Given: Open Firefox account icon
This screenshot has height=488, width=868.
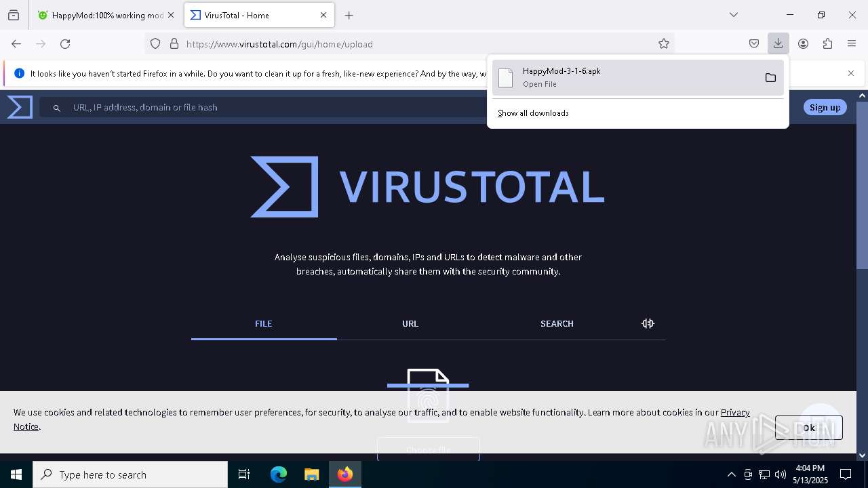Looking at the screenshot, I should click(x=803, y=44).
